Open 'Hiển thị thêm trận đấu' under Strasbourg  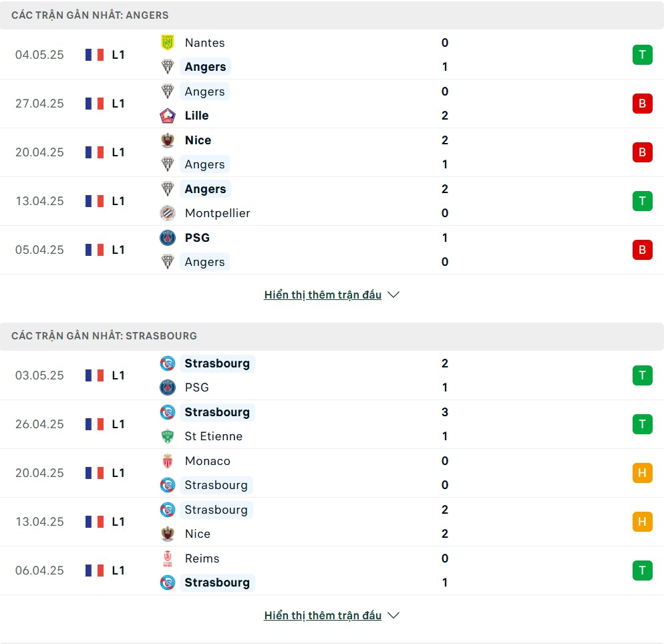(323, 615)
